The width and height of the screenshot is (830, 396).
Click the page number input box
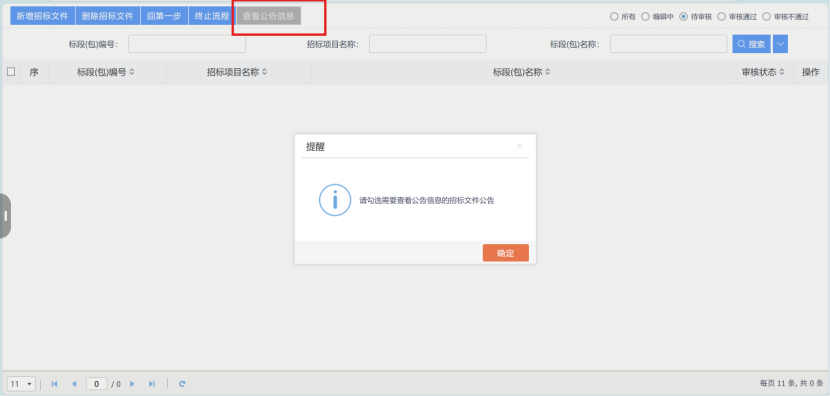coord(97,384)
